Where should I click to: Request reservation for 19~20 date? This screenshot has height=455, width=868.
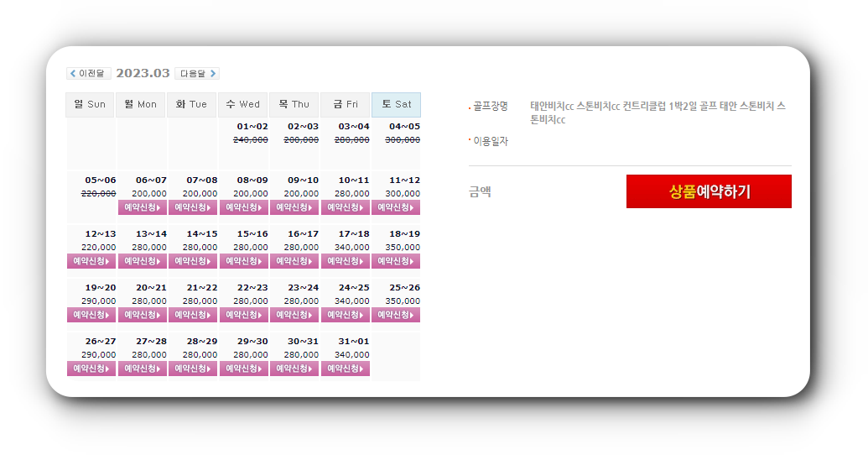pyautogui.click(x=91, y=315)
